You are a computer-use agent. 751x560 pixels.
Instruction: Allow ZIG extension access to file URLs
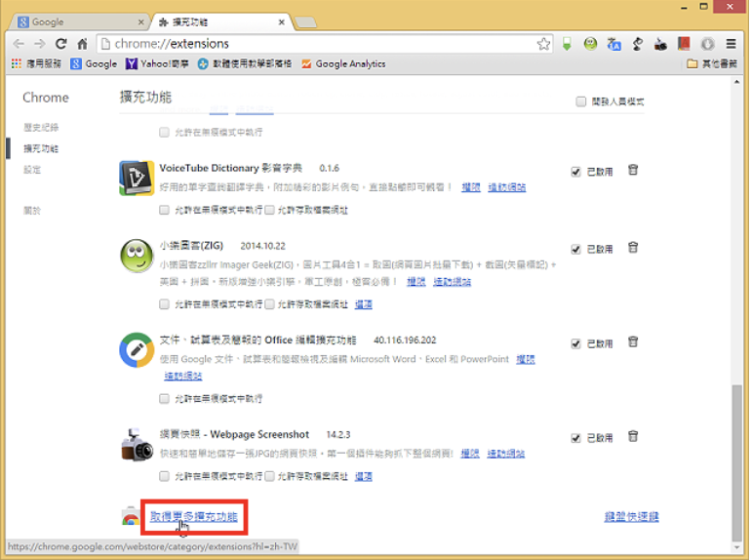point(269,304)
